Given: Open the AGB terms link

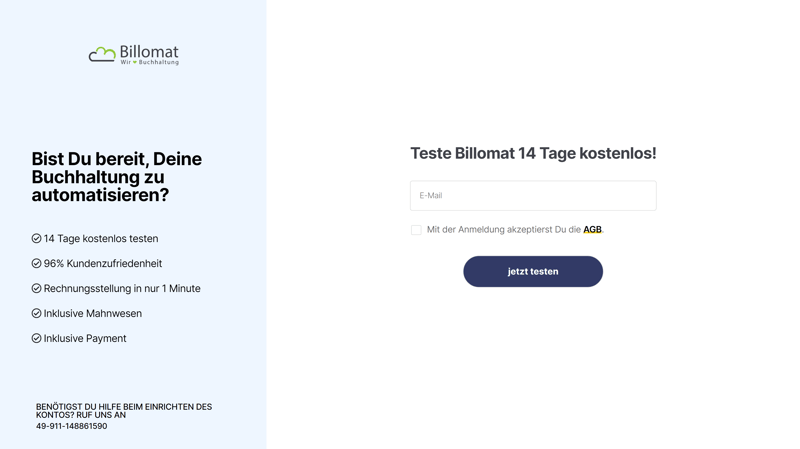Looking at the screenshot, I should pos(592,230).
